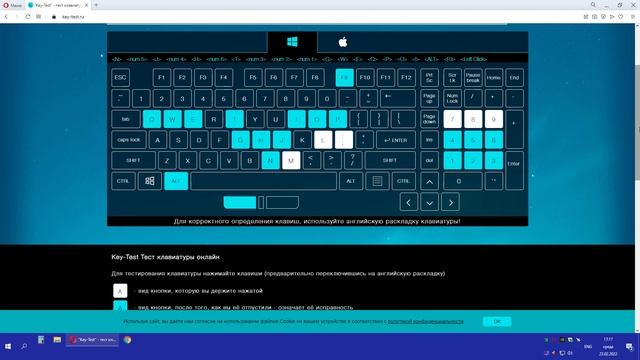Click the ENG language indicator
The image size is (640, 360).
pos(588,347)
